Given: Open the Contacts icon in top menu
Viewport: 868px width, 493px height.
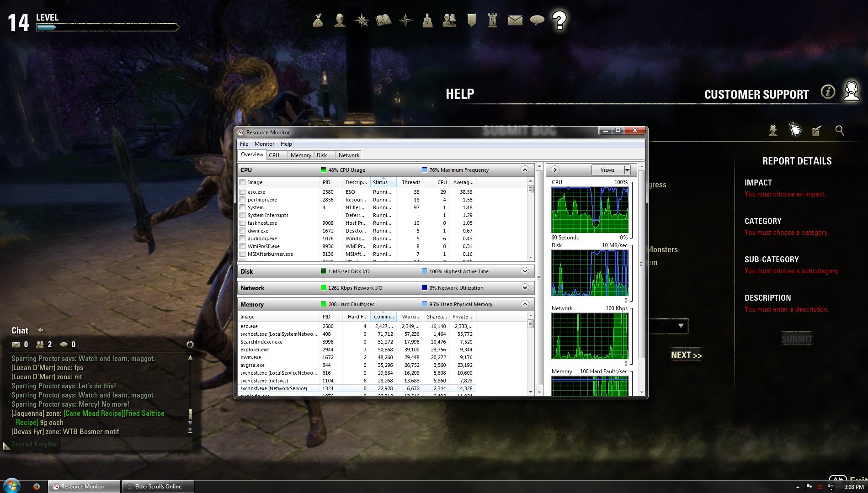Looking at the screenshot, I should click(x=449, y=20).
